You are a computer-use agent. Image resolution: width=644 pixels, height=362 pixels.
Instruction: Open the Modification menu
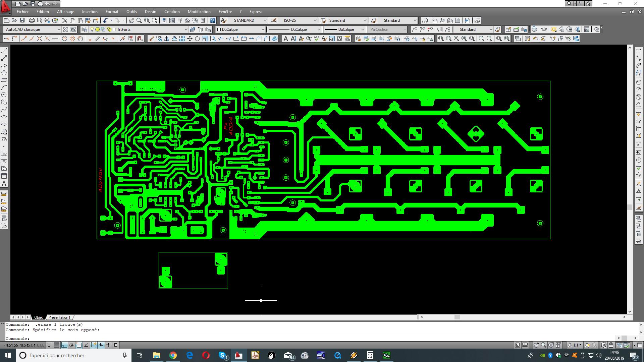199,11
